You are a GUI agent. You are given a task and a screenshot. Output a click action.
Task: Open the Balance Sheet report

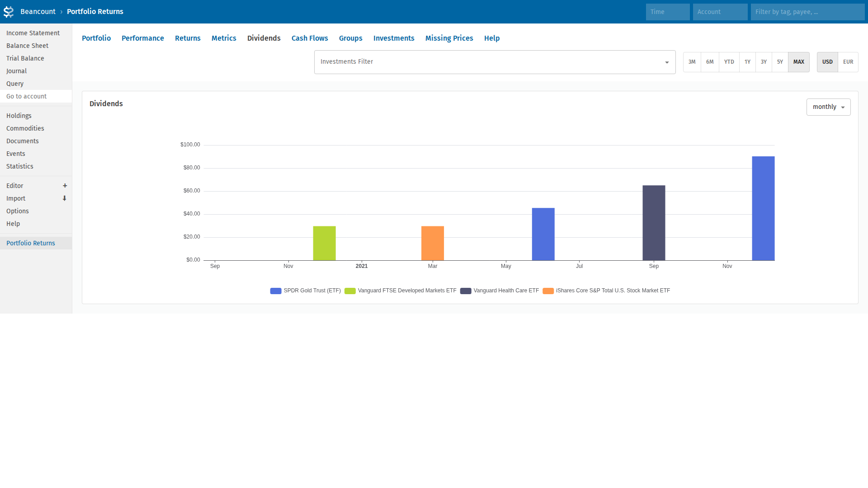[27, 46]
